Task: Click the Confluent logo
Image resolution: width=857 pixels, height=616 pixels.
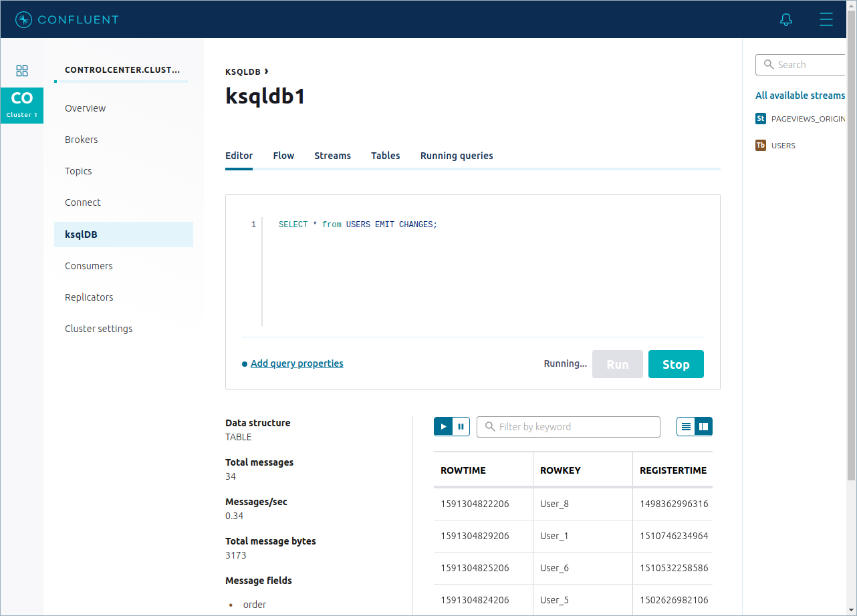Action: point(67,19)
